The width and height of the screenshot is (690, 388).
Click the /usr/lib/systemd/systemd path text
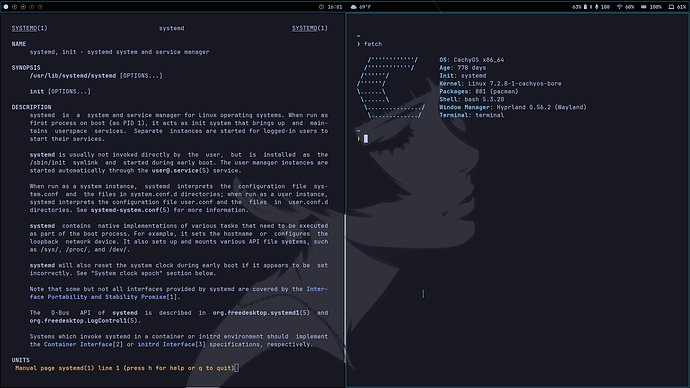[73, 76]
